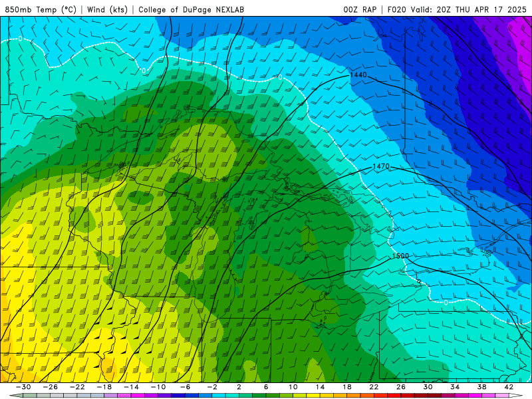Click the 1470 height contour label
Image resolution: width=532 pixels, height=399 pixels.
pyautogui.click(x=381, y=166)
